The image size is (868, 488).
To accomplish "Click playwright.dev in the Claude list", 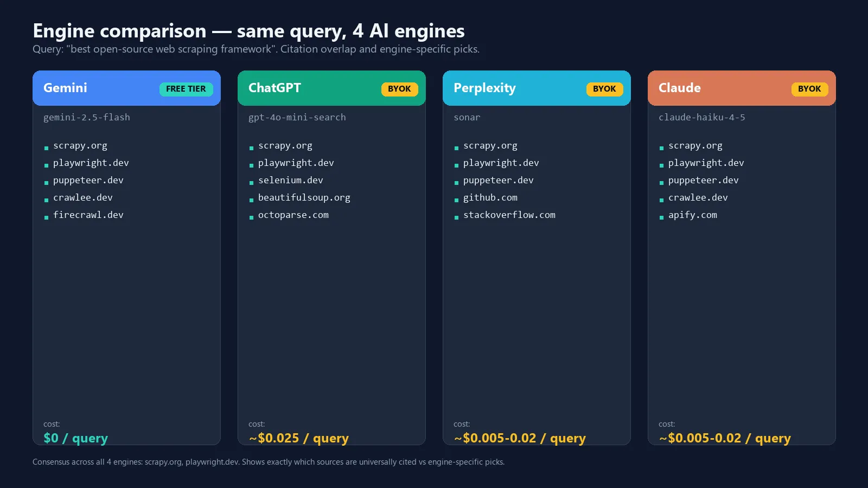I will click(706, 163).
